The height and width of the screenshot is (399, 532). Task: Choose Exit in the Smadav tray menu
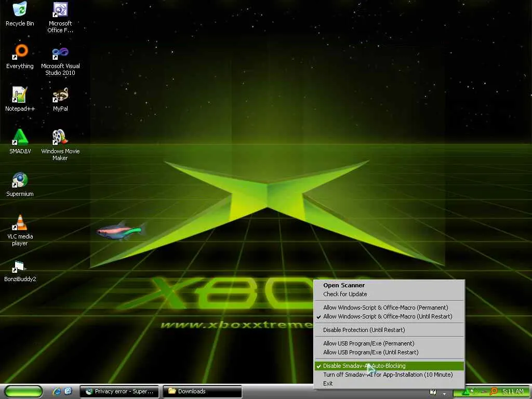pos(390,384)
